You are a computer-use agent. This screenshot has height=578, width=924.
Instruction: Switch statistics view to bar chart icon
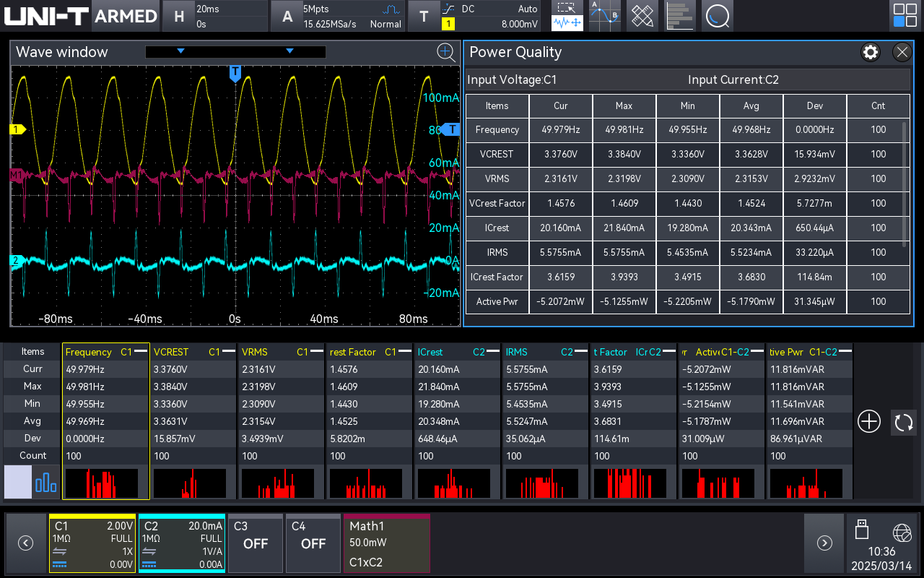[46, 483]
